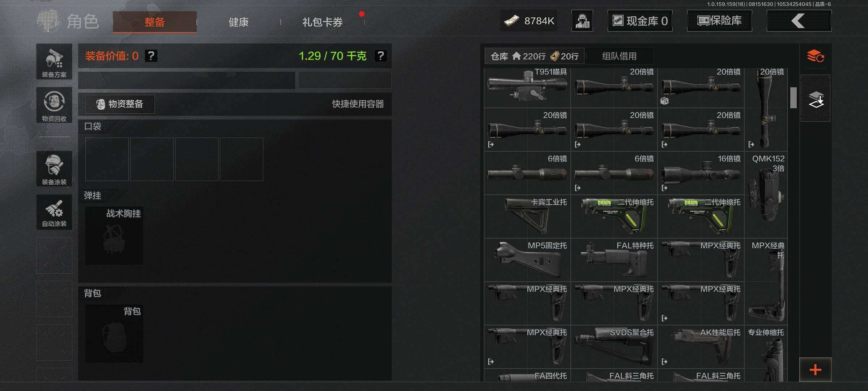Open help for 装备价值 question mark
868x391 pixels.
click(151, 56)
